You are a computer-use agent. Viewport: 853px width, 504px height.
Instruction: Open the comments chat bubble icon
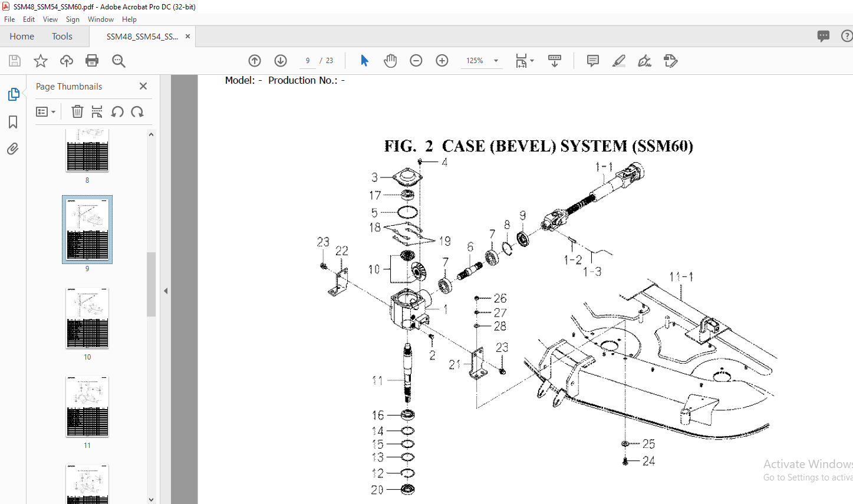(x=824, y=36)
